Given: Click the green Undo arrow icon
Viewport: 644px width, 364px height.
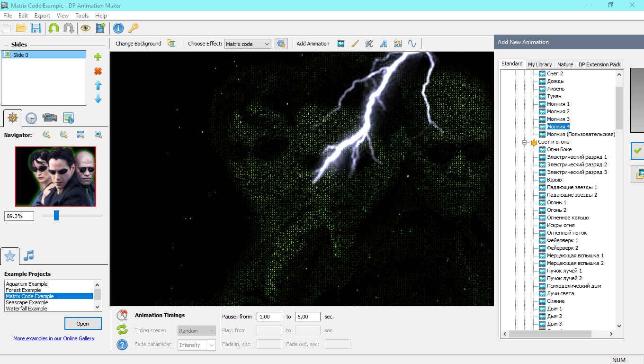Looking at the screenshot, I should pyautogui.click(x=54, y=28).
